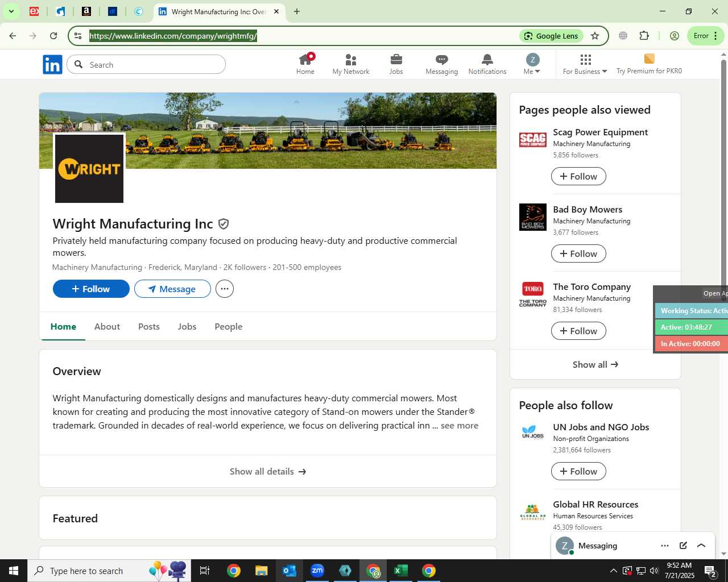Open Zoom from taskbar
This screenshot has width=728, height=582.
coord(317,571)
